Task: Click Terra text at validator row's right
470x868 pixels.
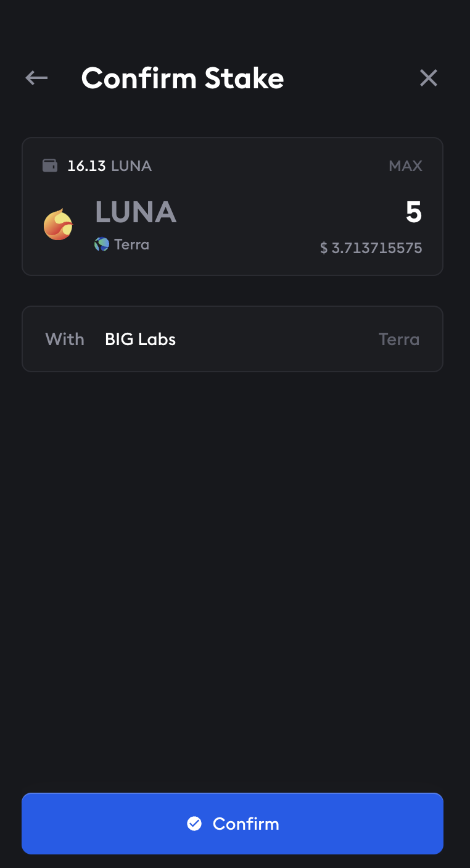Action: [x=399, y=339]
